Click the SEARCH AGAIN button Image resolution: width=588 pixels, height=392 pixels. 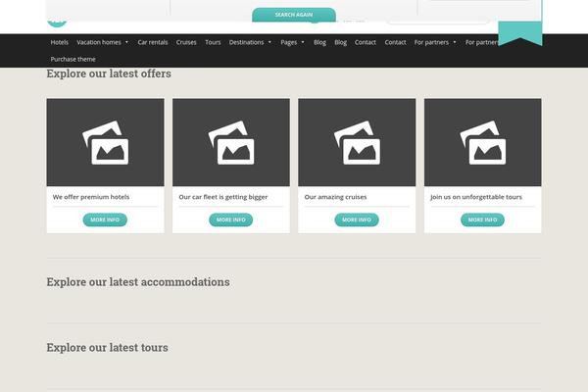[294, 15]
